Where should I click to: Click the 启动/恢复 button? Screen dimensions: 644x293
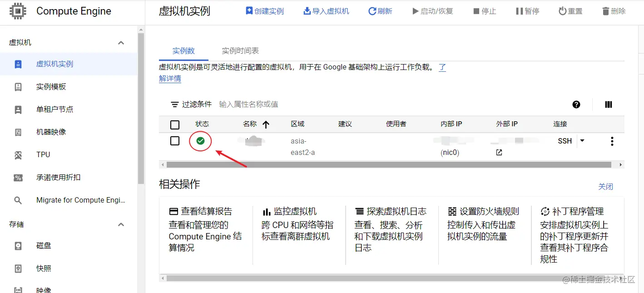(x=432, y=11)
